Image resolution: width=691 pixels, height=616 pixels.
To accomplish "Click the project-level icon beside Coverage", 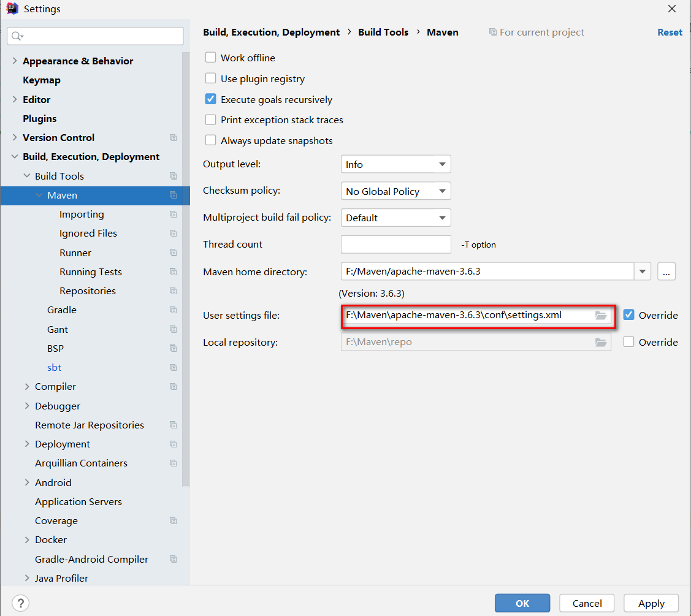I will pyautogui.click(x=173, y=521).
